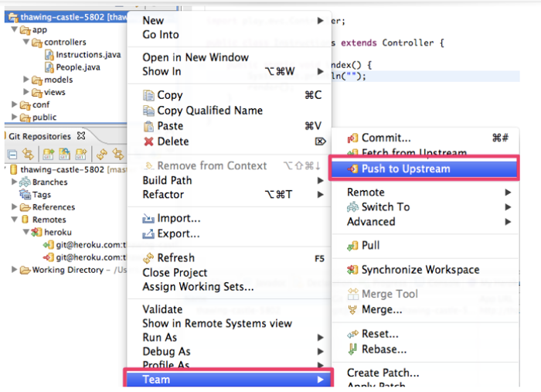541x392 pixels.
Task: Click the first link-with-selection arrows icon in Git toolbar
Action: click(28, 154)
